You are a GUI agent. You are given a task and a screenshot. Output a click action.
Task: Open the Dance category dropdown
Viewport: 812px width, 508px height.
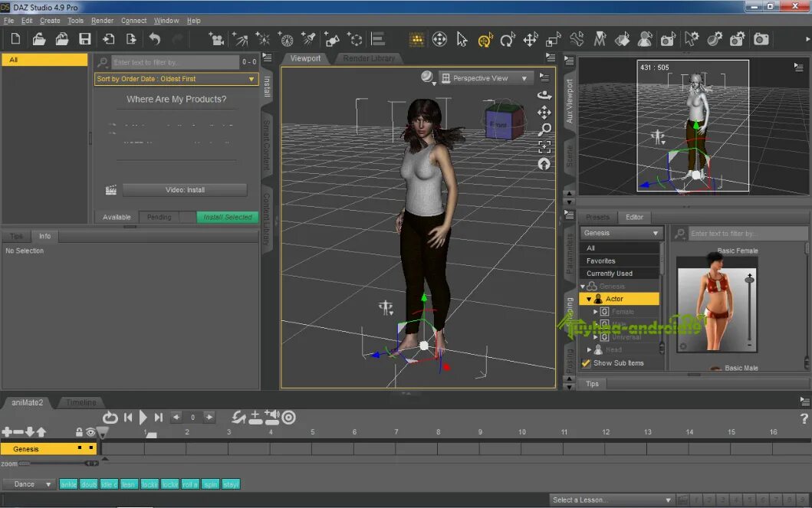(28, 484)
